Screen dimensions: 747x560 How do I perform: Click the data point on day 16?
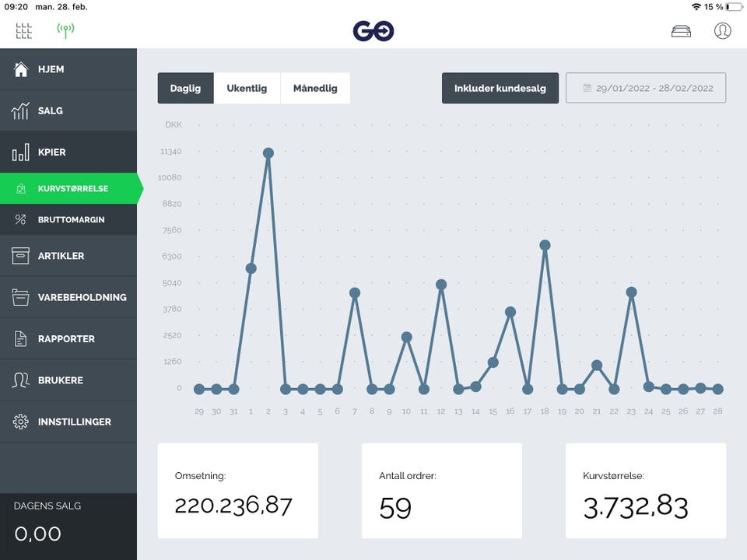pyautogui.click(x=510, y=312)
